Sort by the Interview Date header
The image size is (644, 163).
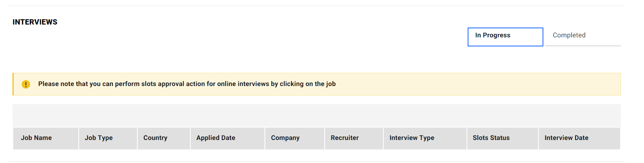566,138
